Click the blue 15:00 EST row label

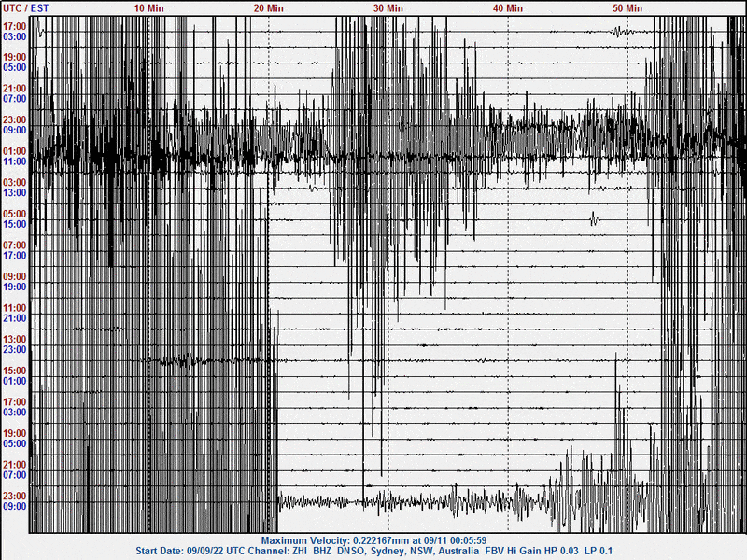(14, 224)
